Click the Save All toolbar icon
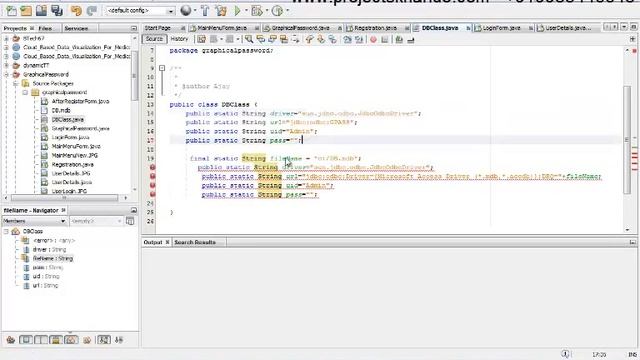640x360 pixels. pyautogui.click(x=57, y=11)
